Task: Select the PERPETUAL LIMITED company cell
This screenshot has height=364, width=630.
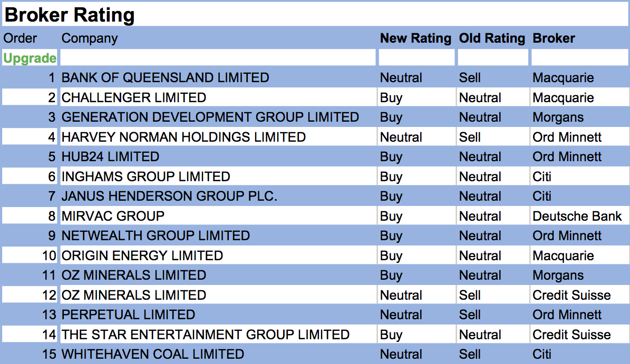Action: (x=128, y=315)
